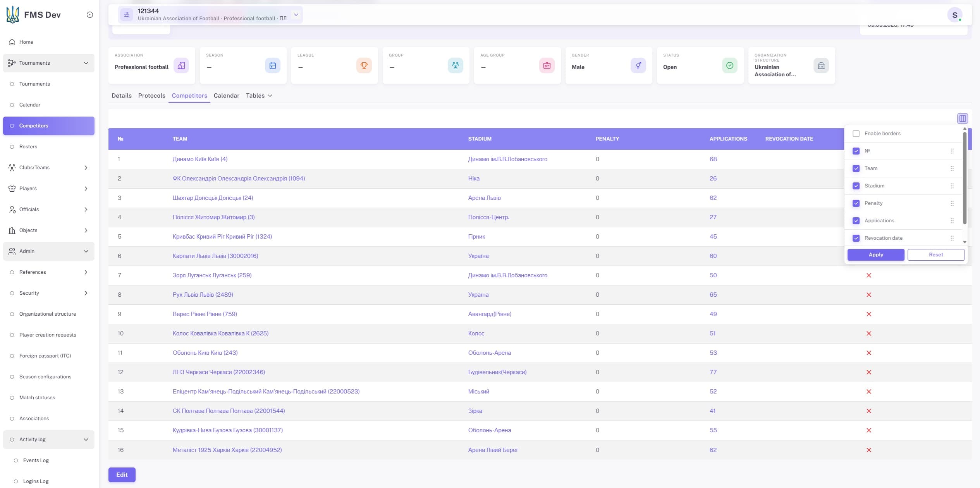
Task: Click the drag handle beside Team column option
Action: click(x=952, y=168)
